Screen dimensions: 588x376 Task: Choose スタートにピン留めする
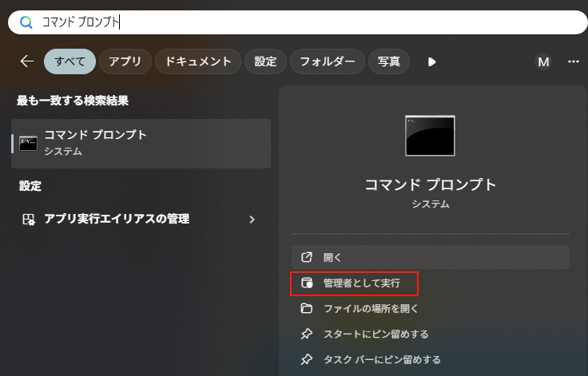click(x=431, y=334)
